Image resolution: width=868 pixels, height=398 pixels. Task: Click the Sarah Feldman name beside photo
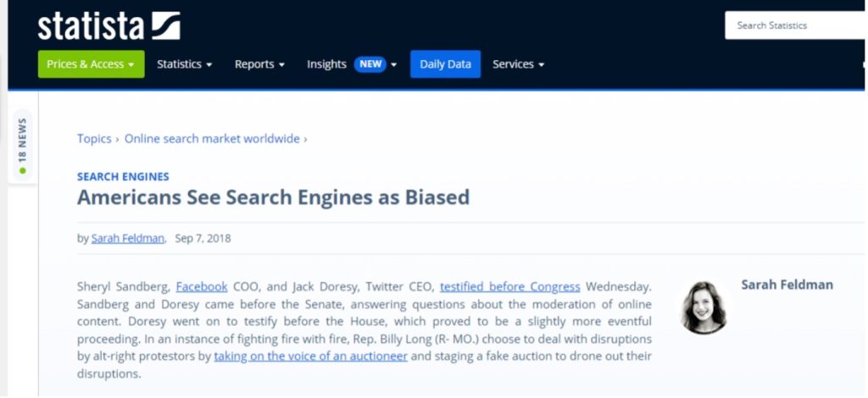[787, 285]
